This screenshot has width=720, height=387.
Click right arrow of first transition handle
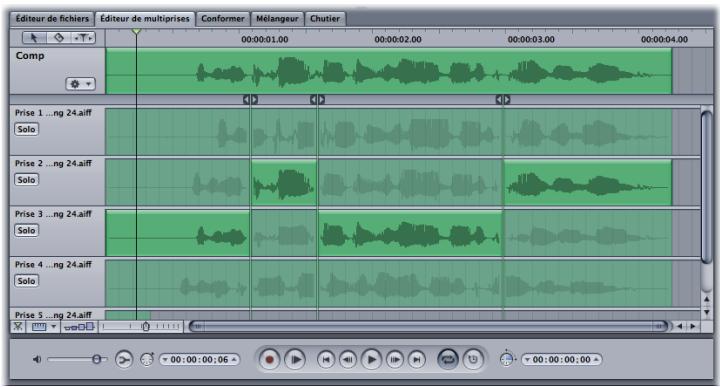point(254,100)
